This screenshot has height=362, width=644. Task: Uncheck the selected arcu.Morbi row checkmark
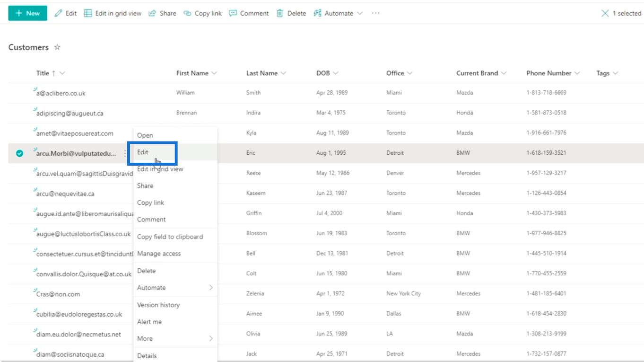coord(19,153)
